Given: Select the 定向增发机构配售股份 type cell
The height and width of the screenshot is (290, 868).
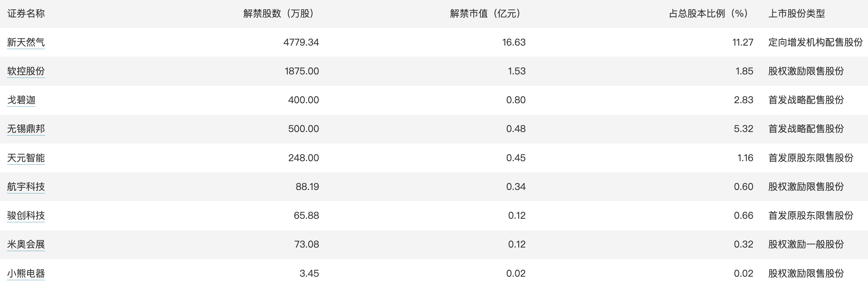Looking at the screenshot, I should pyautogui.click(x=815, y=42).
